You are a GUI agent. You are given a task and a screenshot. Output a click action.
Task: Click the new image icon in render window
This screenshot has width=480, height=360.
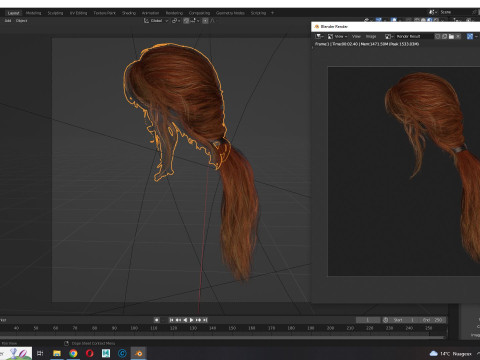click(x=445, y=36)
